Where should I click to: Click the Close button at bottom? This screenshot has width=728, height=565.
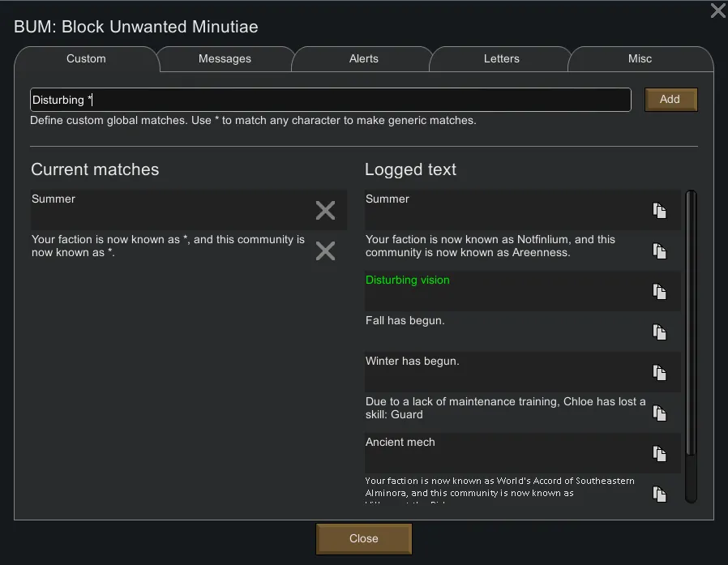[364, 539]
